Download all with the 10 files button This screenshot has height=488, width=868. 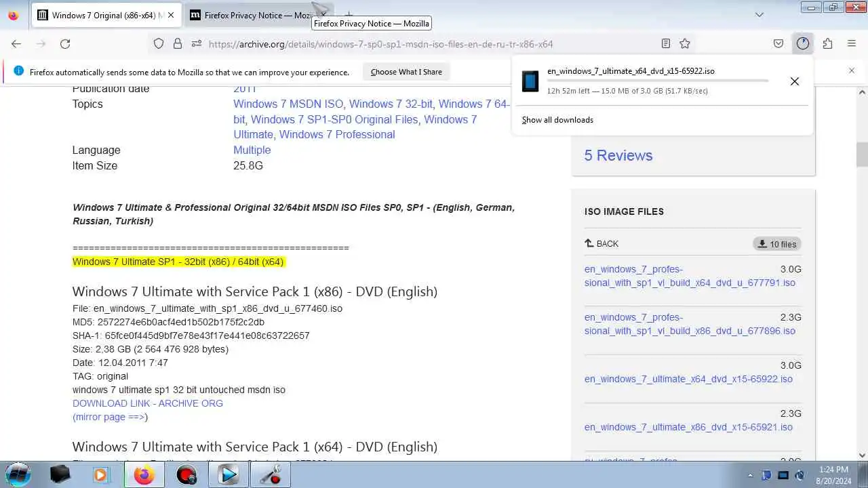pyautogui.click(x=777, y=244)
